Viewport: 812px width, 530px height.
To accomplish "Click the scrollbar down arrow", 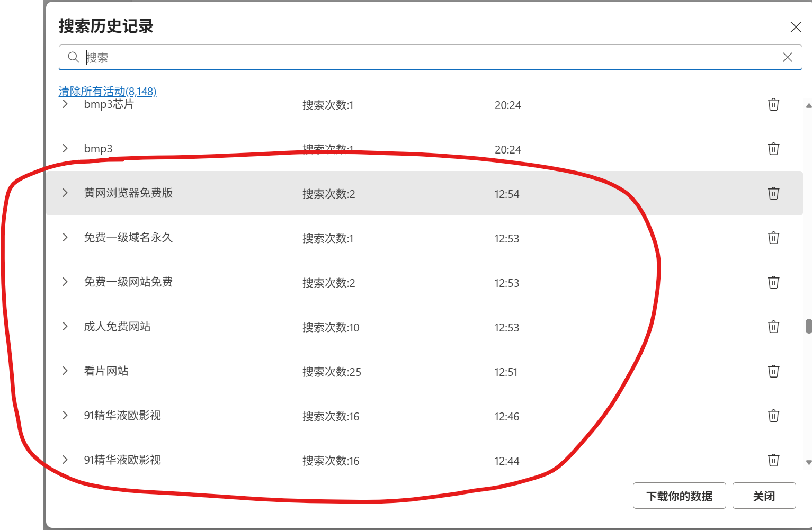I will (808, 462).
